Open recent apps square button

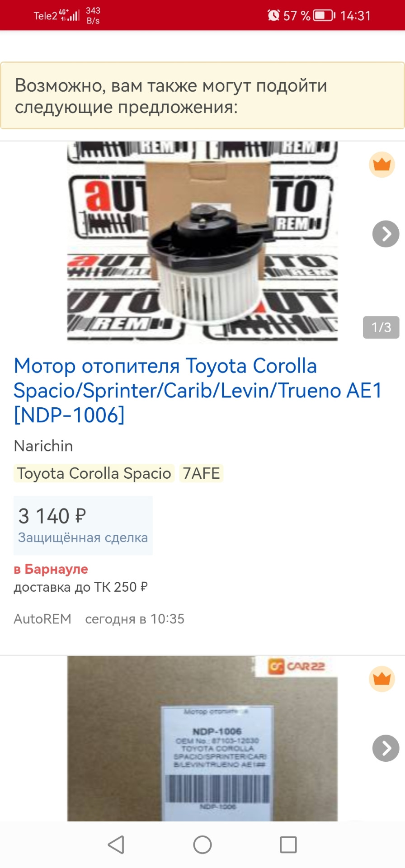288,844
